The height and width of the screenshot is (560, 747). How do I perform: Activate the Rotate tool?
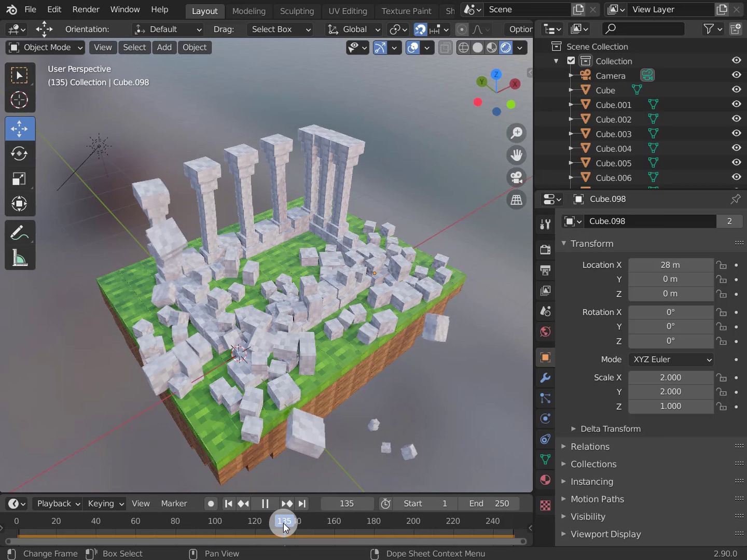pyautogui.click(x=19, y=153)
